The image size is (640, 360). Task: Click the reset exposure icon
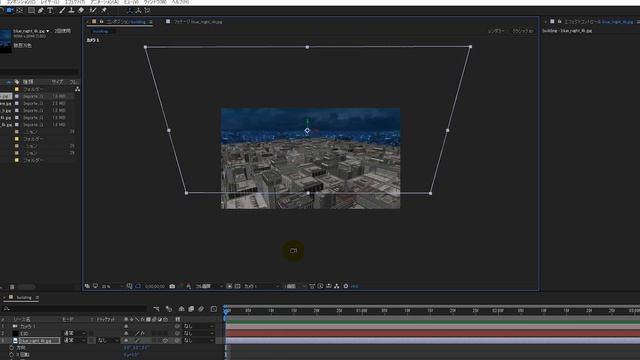click(346, 286)
